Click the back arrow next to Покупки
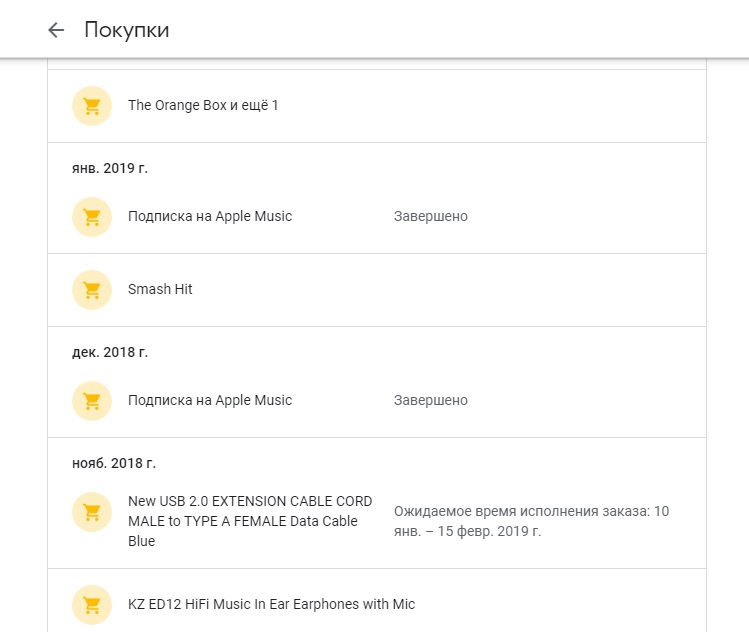This screenshot has width=749, height=632. [x=56, y=30]
